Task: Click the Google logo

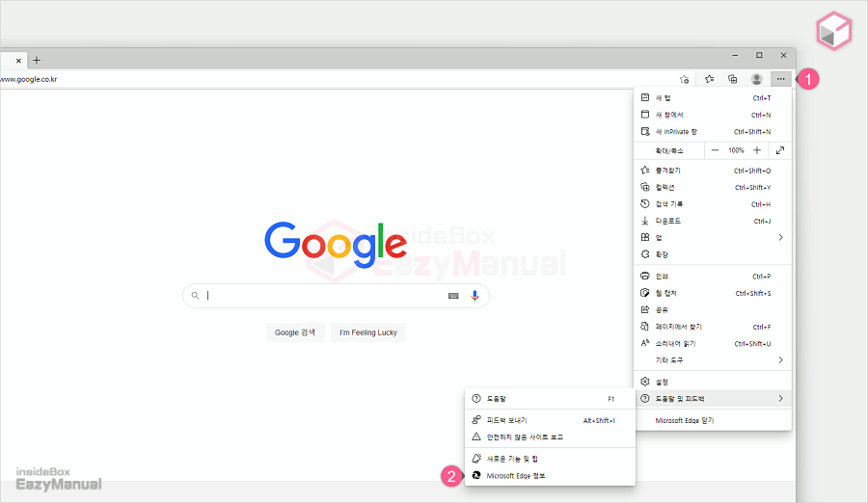Action: 336,245
